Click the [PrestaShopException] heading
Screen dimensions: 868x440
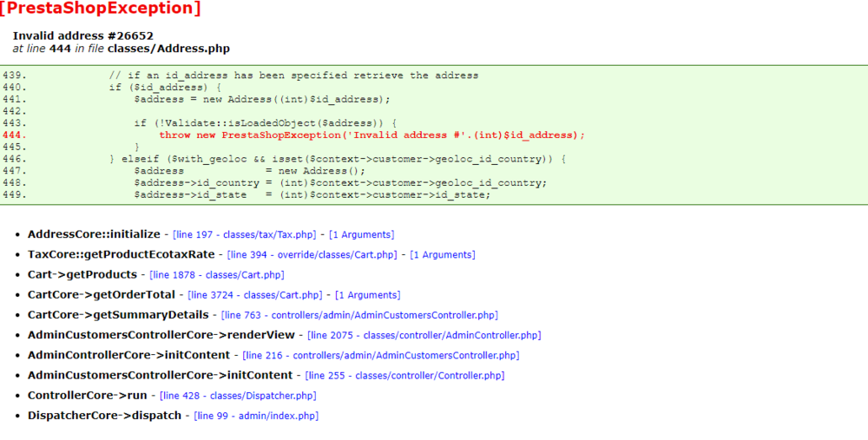click(100, 9)
